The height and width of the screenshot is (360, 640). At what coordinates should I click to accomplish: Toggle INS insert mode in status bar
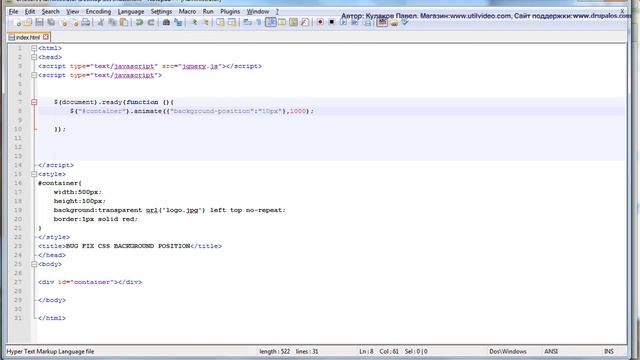tap(609, 351)
